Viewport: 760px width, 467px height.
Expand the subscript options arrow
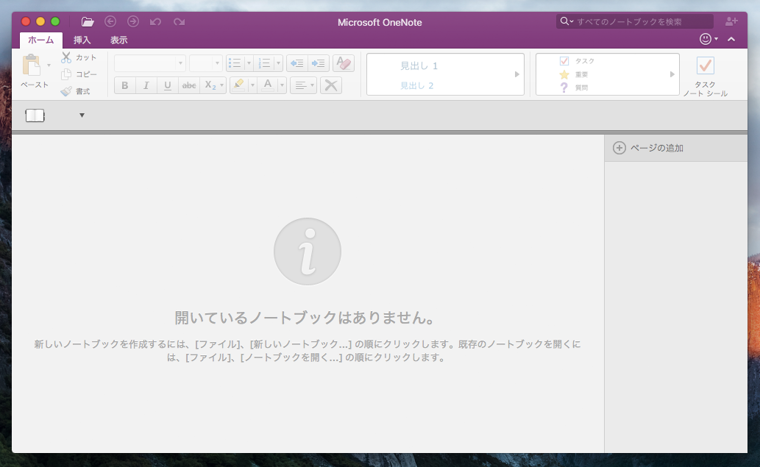[x=222, y=85]
